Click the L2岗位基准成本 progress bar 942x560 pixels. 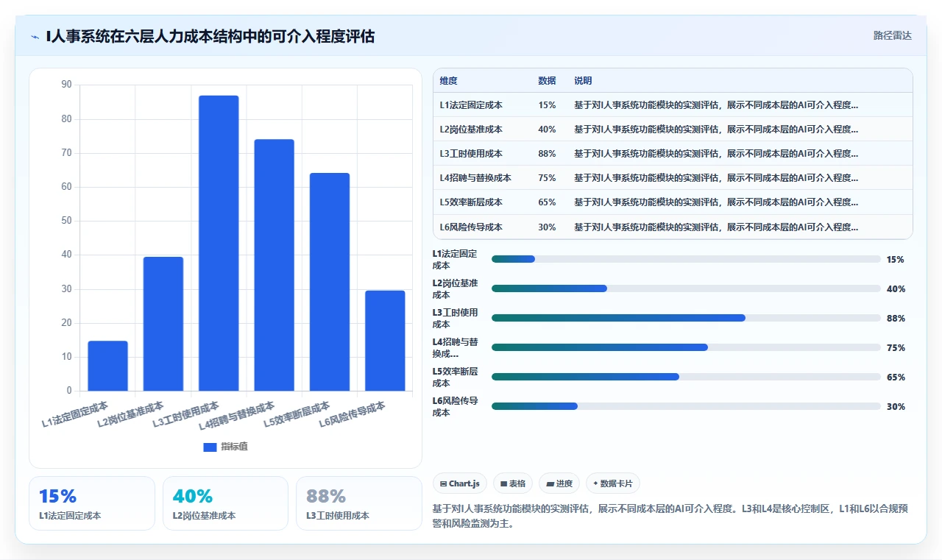[686, 288]
